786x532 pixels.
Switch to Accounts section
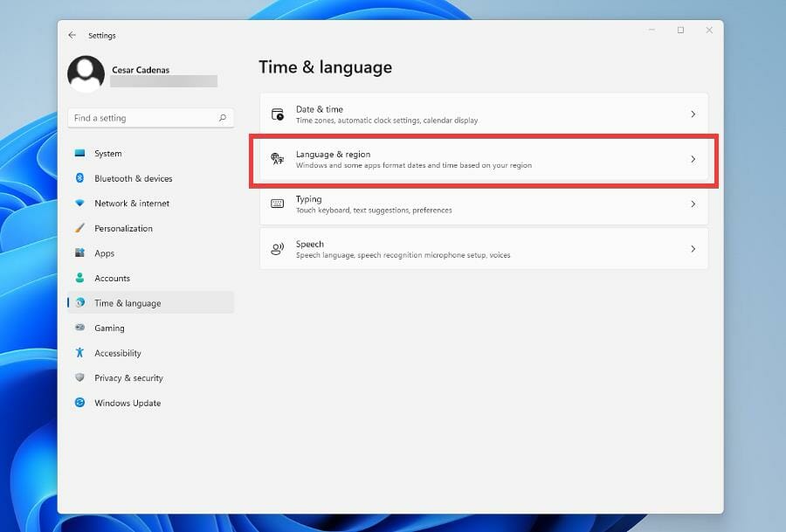coord(113,279)
